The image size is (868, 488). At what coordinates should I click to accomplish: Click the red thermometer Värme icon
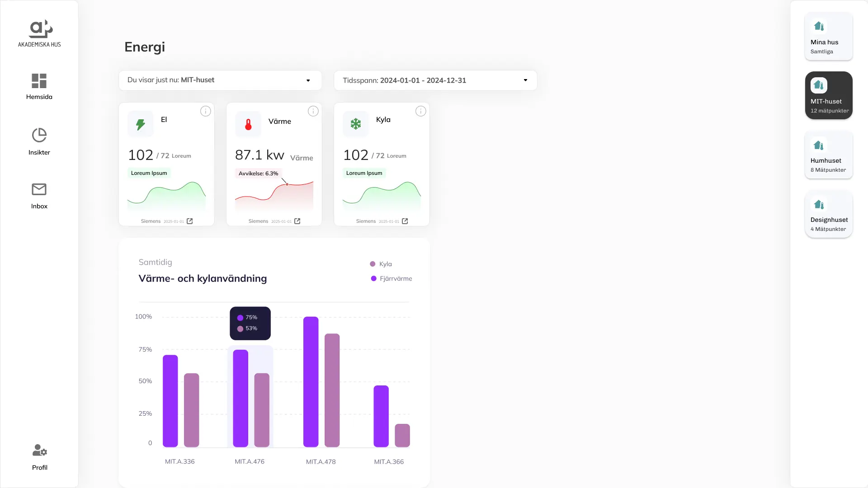click(248, 124)
